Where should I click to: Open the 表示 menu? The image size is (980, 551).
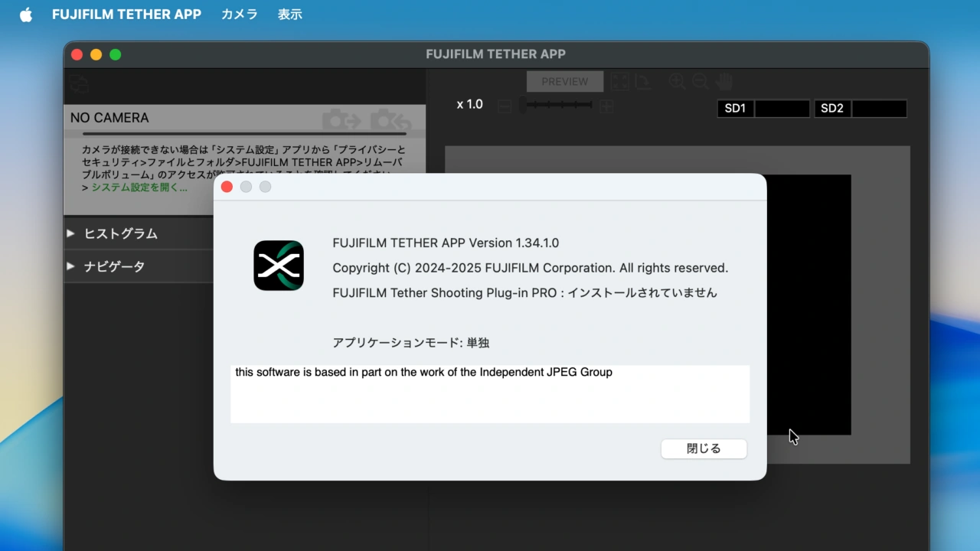[x=289, y=14]
